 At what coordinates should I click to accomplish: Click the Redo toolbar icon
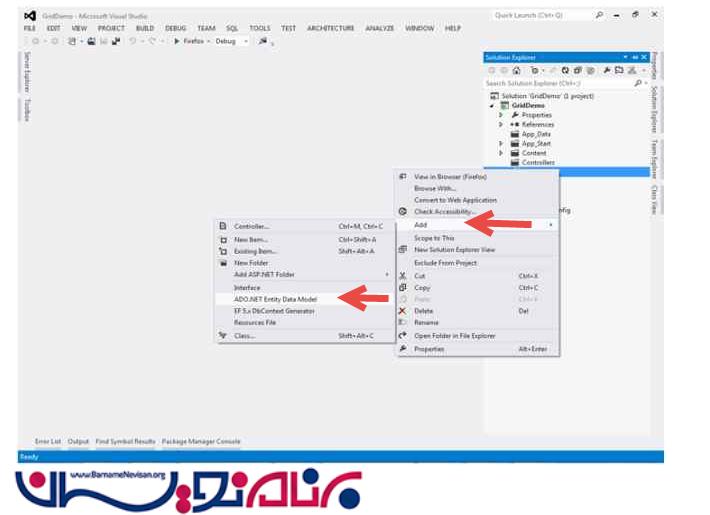pos(152,41)
